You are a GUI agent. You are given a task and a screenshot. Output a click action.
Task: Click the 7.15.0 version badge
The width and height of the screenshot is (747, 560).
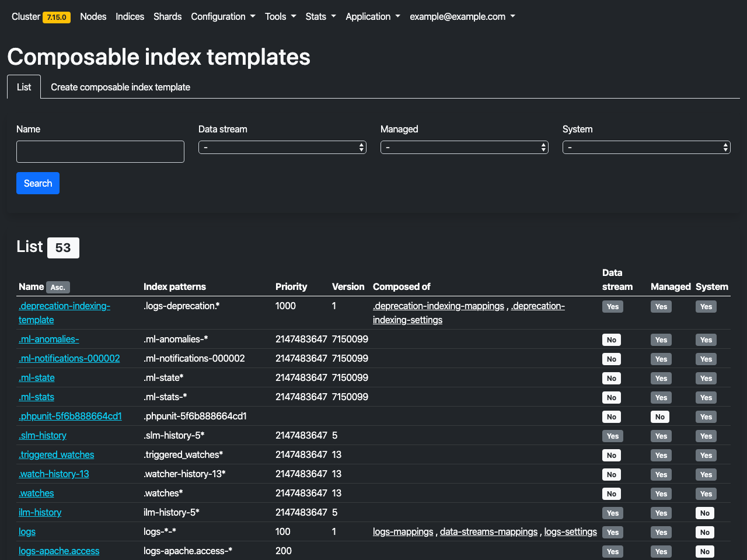click(x=57, y=17)
